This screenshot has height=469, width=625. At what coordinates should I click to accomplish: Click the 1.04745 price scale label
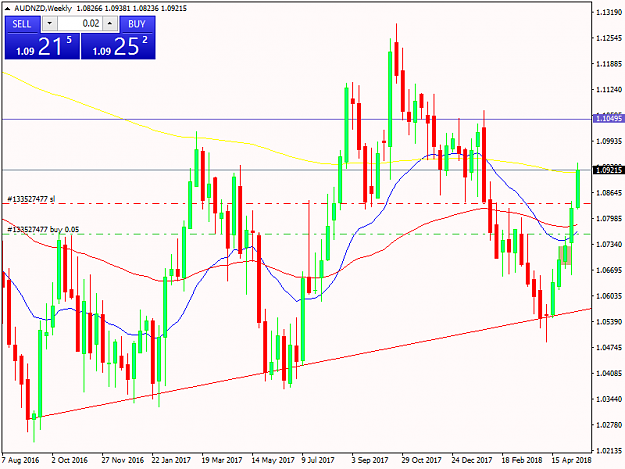pyautogui.click(x=609, y=347)
